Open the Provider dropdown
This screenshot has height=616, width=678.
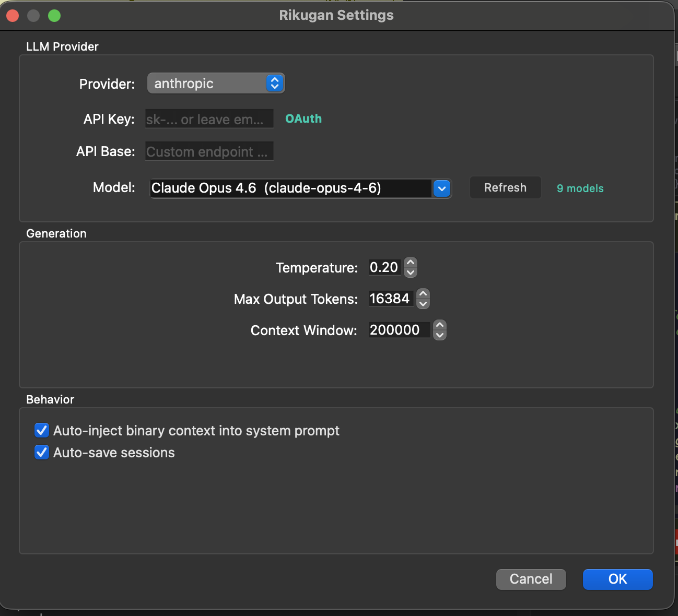pos(216,83)
